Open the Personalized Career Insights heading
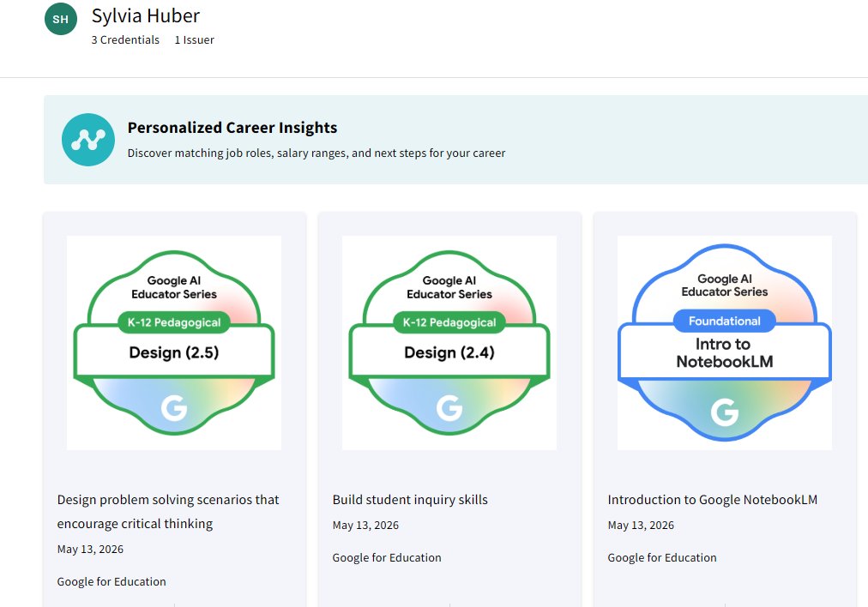 (232, 128)
